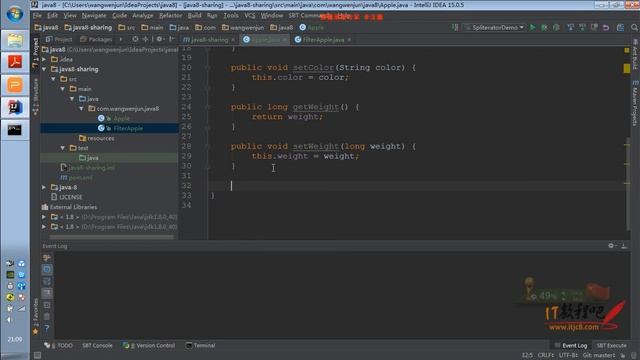
Task: Toggle the Event Log square icon above the trash
Action: click(47, 305)
